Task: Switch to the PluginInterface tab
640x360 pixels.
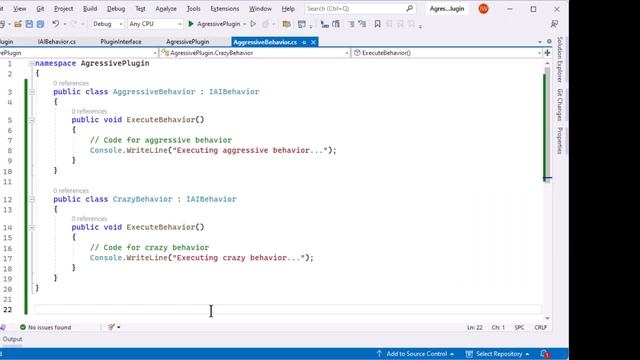Action: point(121,42)
